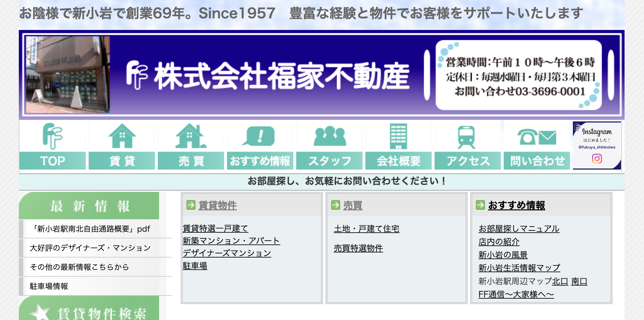Click the 最新情報 section header
The image size is (644, 320).
(x=89, y=206)
